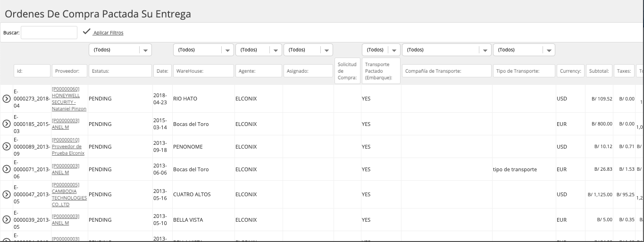644x242 pixels.
Task: Sort by the Subtotal column header
Action: (x=599, y=71)
